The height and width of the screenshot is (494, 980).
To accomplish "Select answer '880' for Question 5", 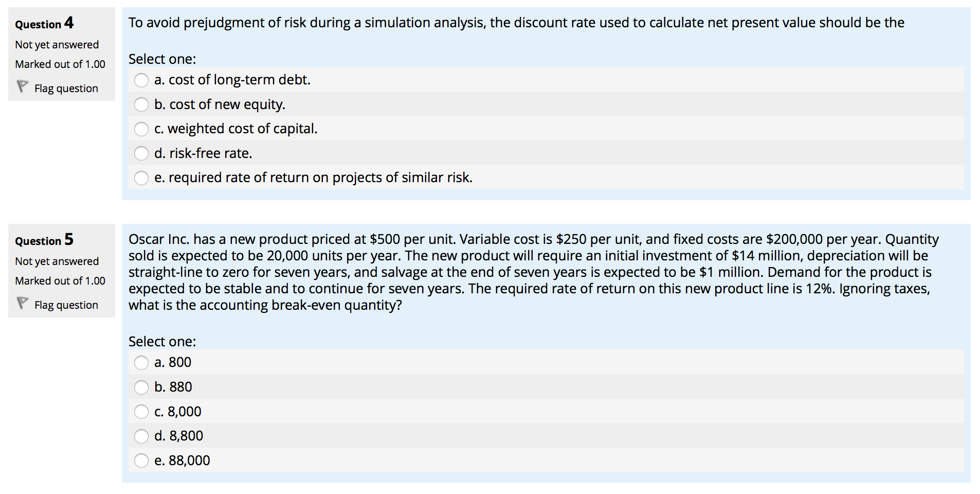I will (141, 387).
